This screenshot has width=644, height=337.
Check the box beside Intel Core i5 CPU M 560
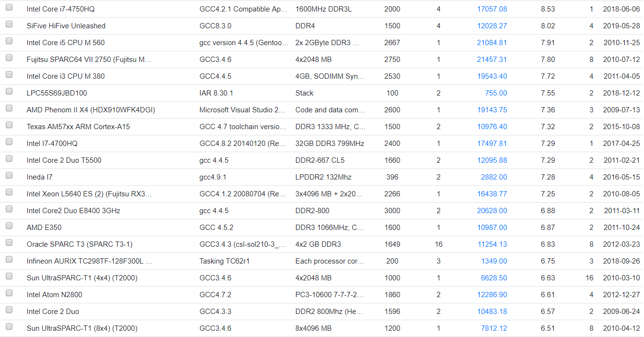point(9,41)
